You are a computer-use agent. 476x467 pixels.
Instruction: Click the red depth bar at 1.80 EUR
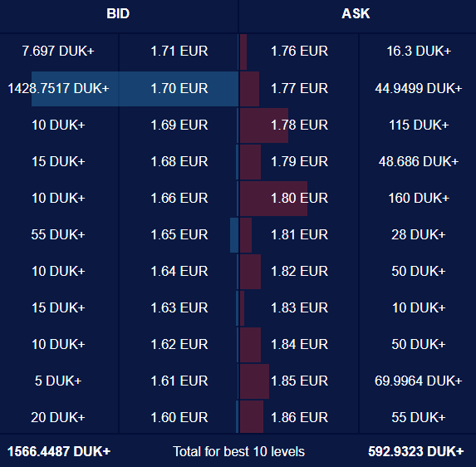click(273, 199)
